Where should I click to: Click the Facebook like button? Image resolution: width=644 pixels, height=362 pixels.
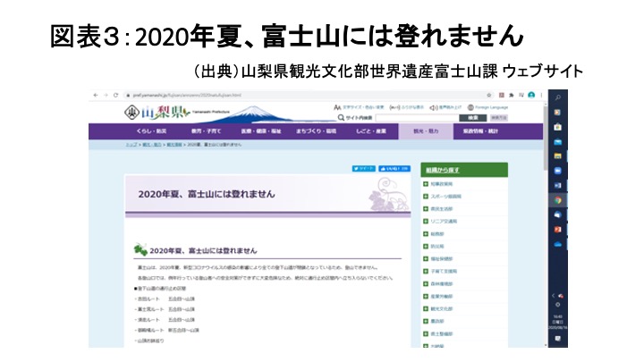(394, 168)
